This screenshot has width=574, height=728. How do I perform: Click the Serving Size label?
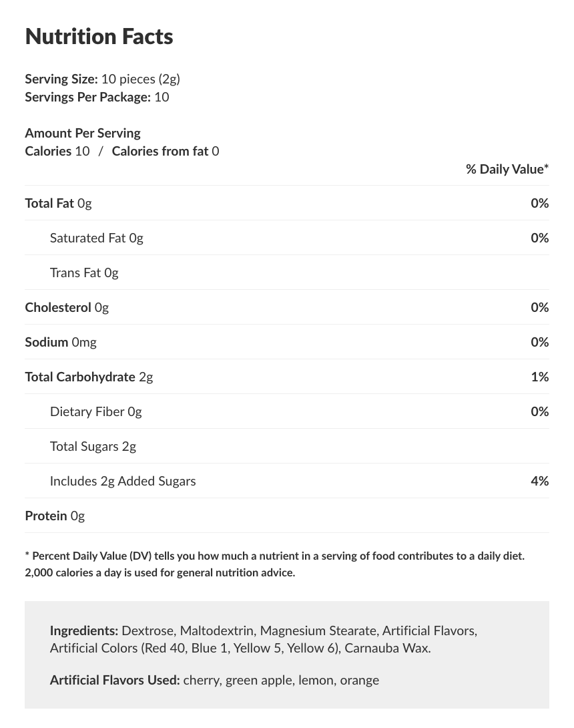coord(61,79)
